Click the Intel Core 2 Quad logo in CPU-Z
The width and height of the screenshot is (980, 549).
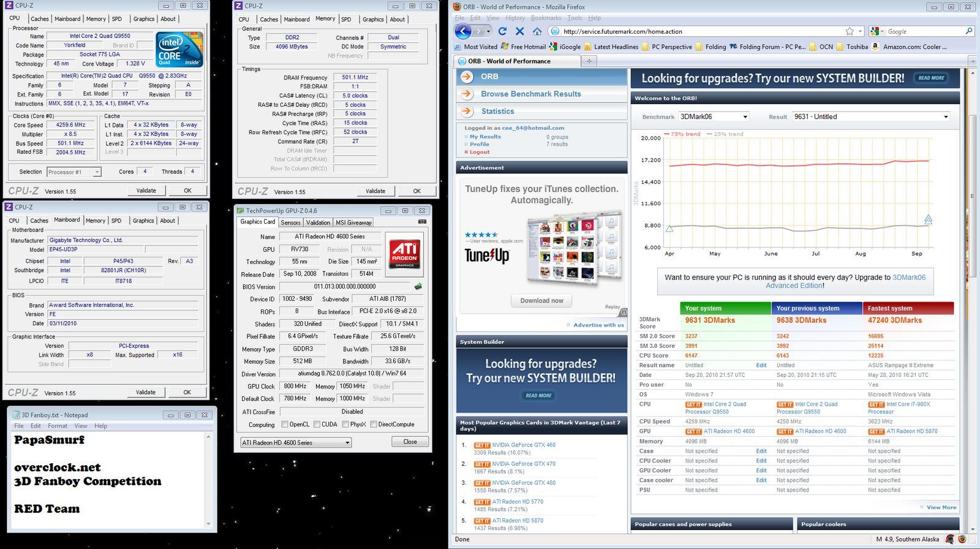179,50
